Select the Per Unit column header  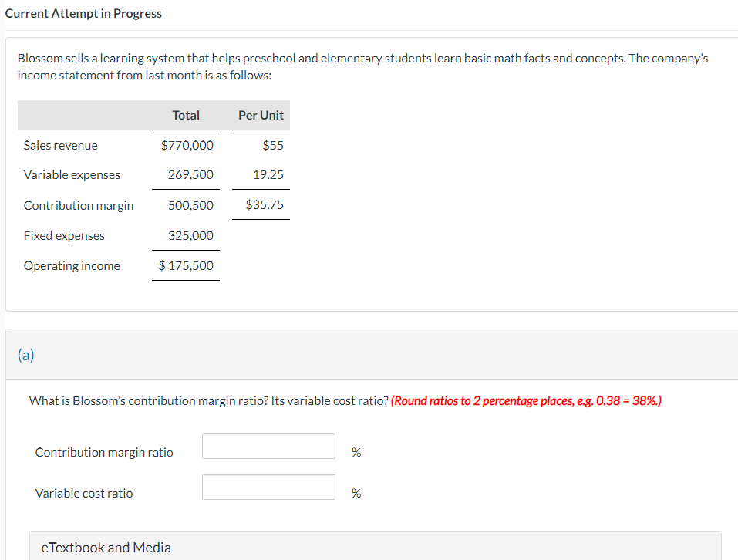coord(260,115)
